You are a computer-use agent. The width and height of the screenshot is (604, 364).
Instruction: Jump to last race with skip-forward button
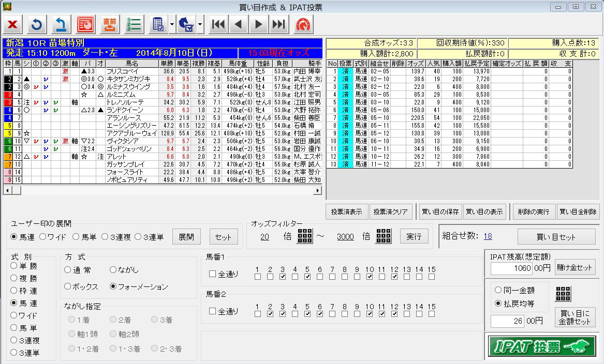coord(279,25)
